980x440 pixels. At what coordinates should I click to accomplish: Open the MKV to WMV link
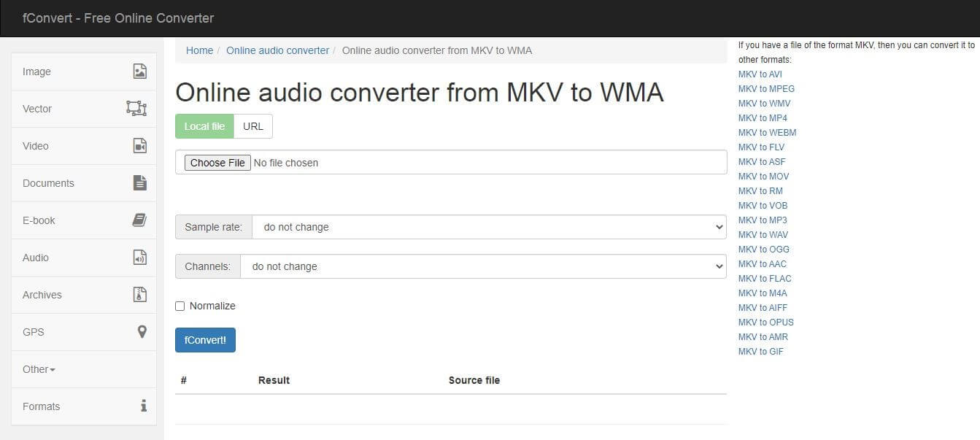(764, 104)
